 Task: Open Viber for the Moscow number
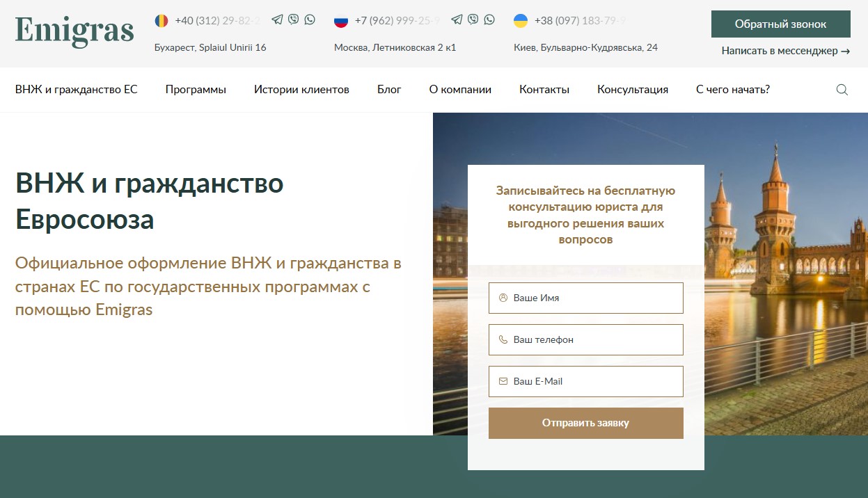(473, 19)
